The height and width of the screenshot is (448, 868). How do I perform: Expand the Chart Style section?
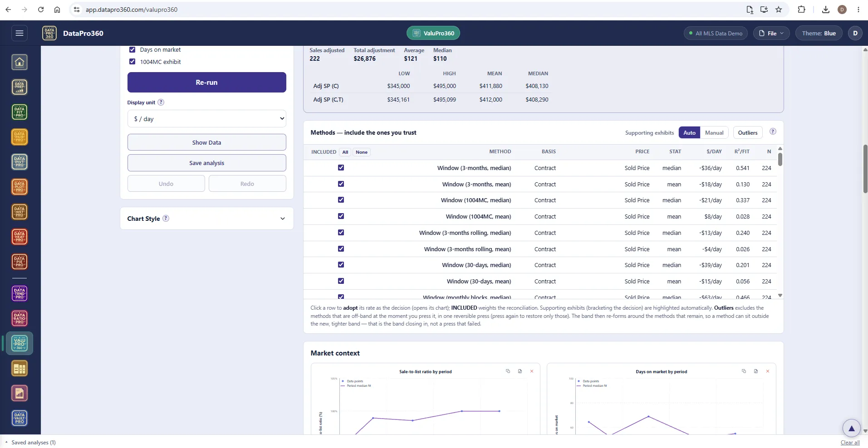[207, 219]
